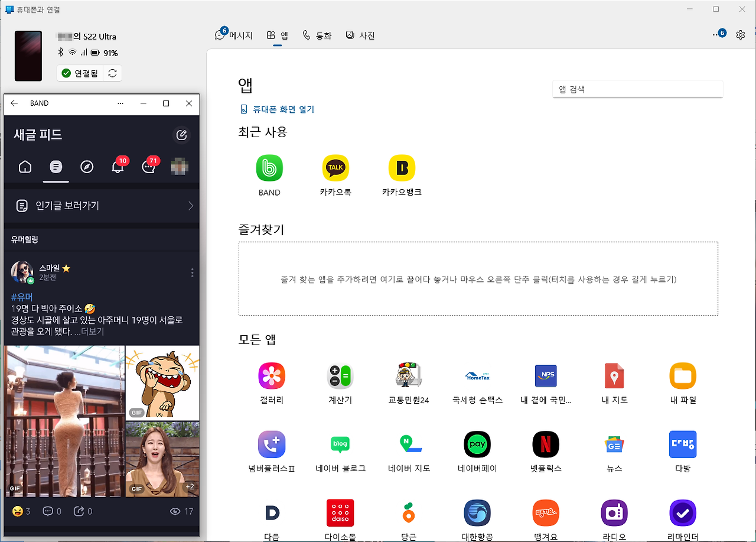Open the BAND app in recent apps
The height and width of the screenshot is (542, 756).
[269, 168]
